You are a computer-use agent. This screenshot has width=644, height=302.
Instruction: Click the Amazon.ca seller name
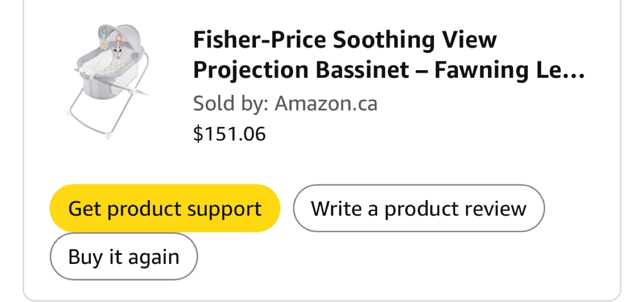[326, 103]
